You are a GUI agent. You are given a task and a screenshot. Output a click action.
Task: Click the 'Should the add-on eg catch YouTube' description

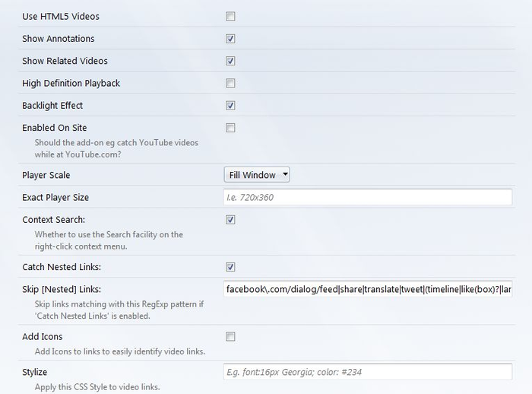tap(116, 148)
